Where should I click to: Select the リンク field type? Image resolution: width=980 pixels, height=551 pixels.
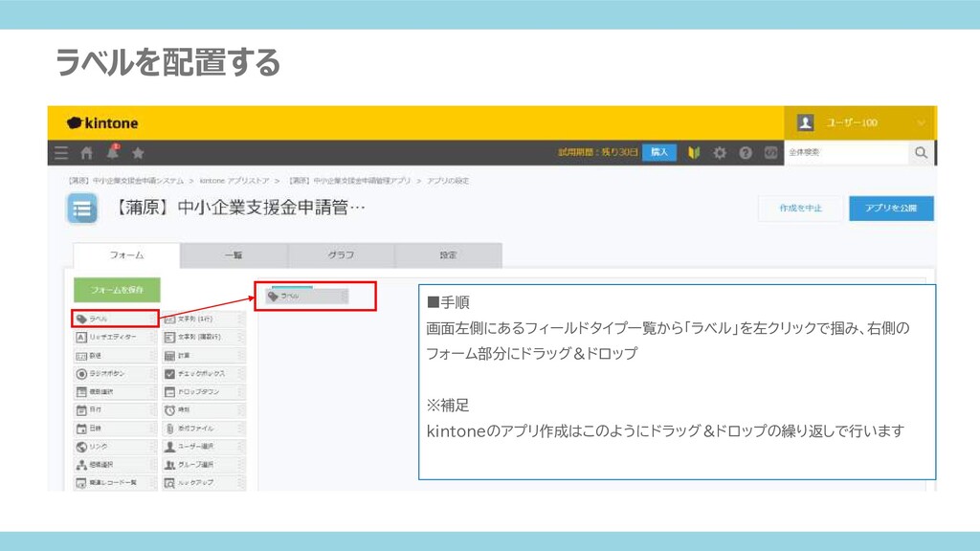[115, 447]
